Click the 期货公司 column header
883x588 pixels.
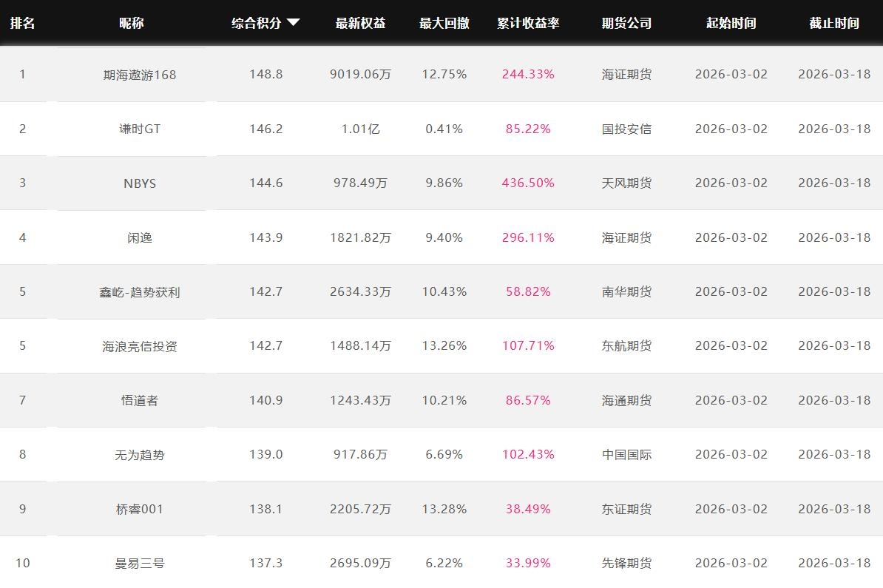point(626,23)
